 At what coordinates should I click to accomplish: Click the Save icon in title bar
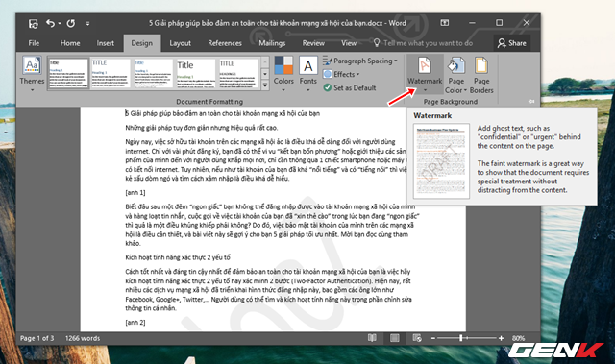tap(34, 23)
